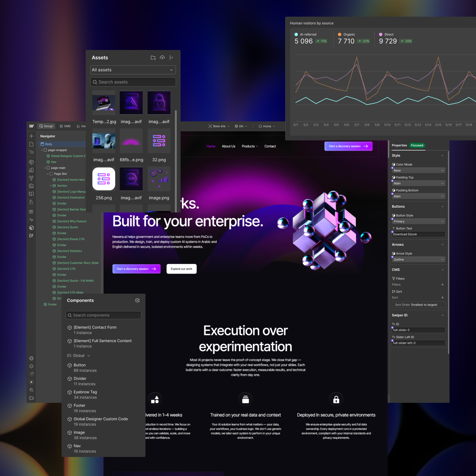Toggle the Organic series in chart legend
This screenshot has width=476, height=476.
click(346, 35)
